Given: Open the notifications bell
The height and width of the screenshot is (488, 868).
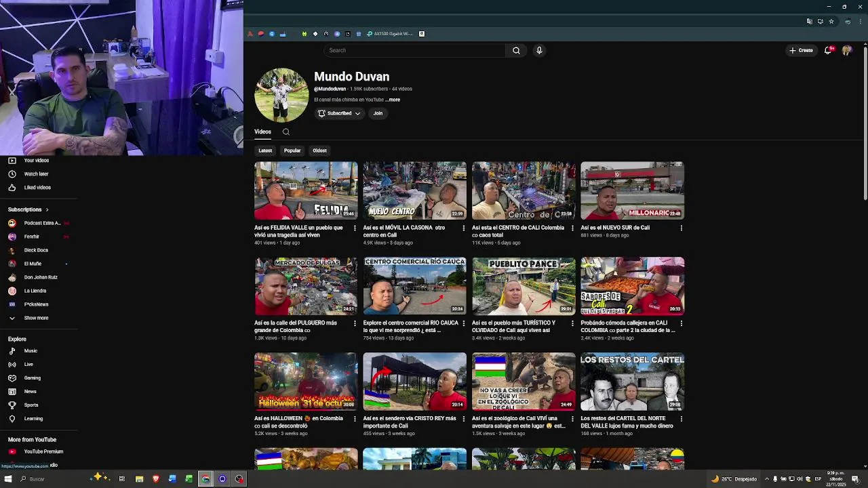Looking at the screenshot, I should [828, 50].
